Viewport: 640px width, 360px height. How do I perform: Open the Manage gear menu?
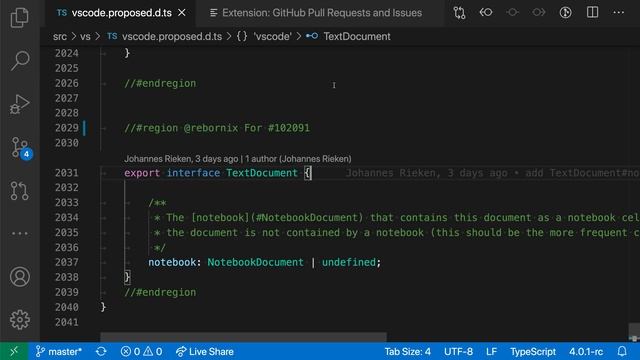20,320
